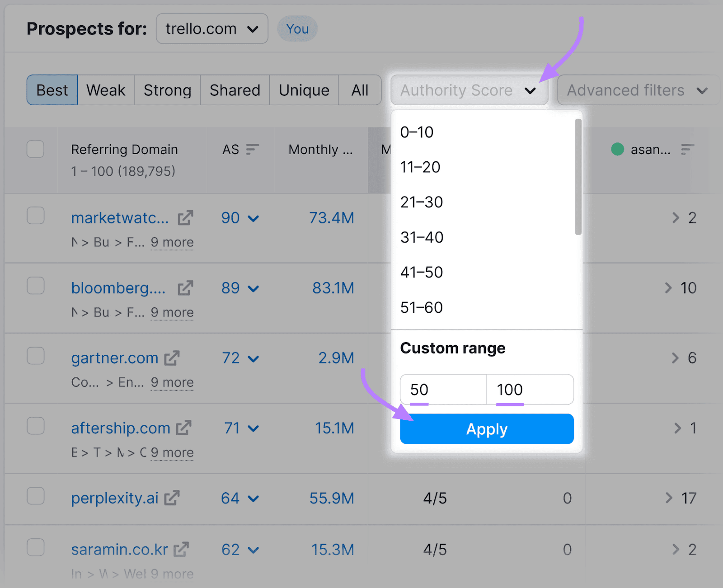
Task: Switch to the Weak prospects tab
Action: coord(105,90)
